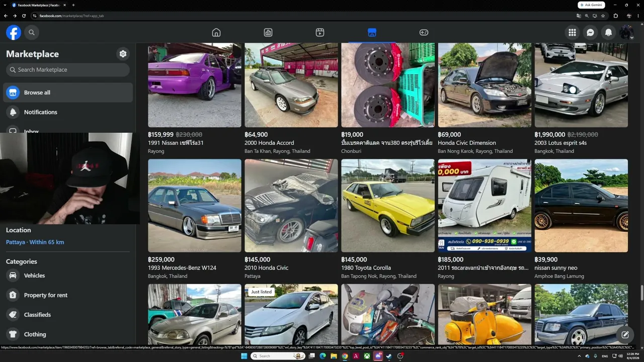Click the browser back arrow
This screenshot has height=362, width=644.
(x=6, y=16)
